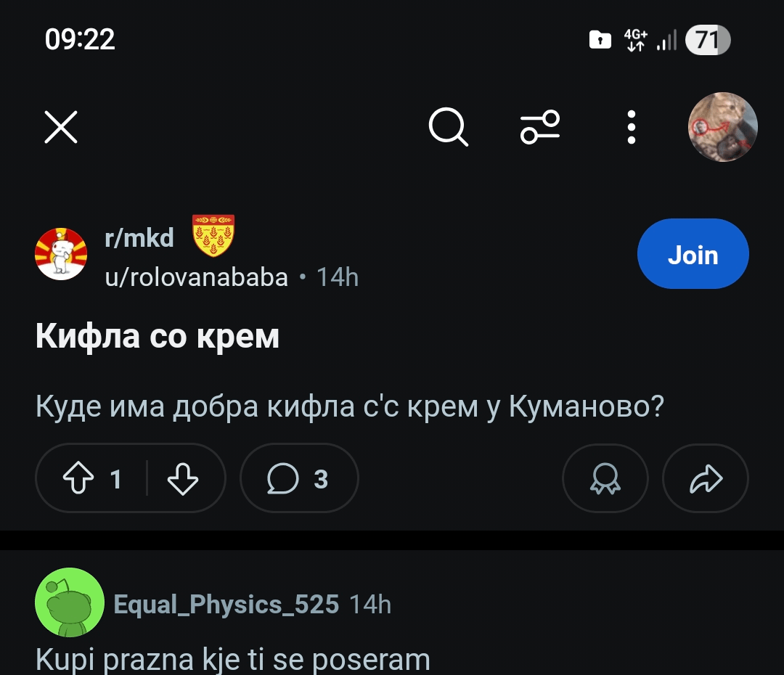The width and height of the screenshot is (784, 675).
Task: Tap the yellow-red coat of arms flair
Action: 213,235
